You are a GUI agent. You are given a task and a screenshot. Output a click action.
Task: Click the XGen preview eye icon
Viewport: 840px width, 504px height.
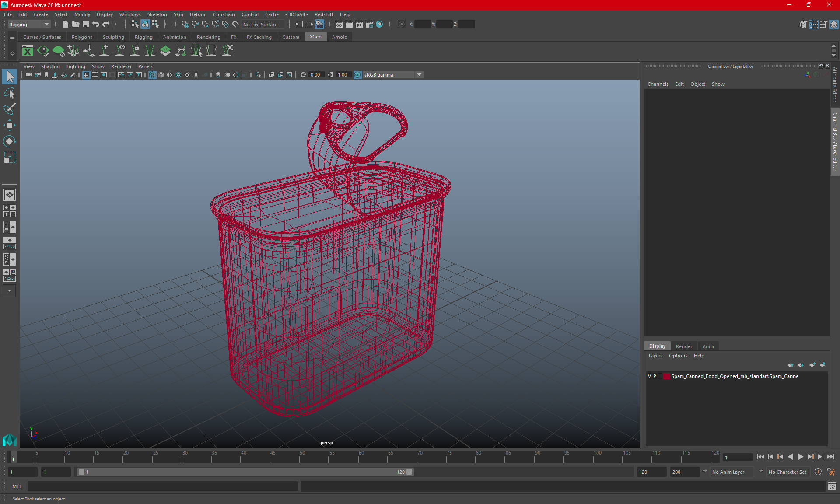43,51
